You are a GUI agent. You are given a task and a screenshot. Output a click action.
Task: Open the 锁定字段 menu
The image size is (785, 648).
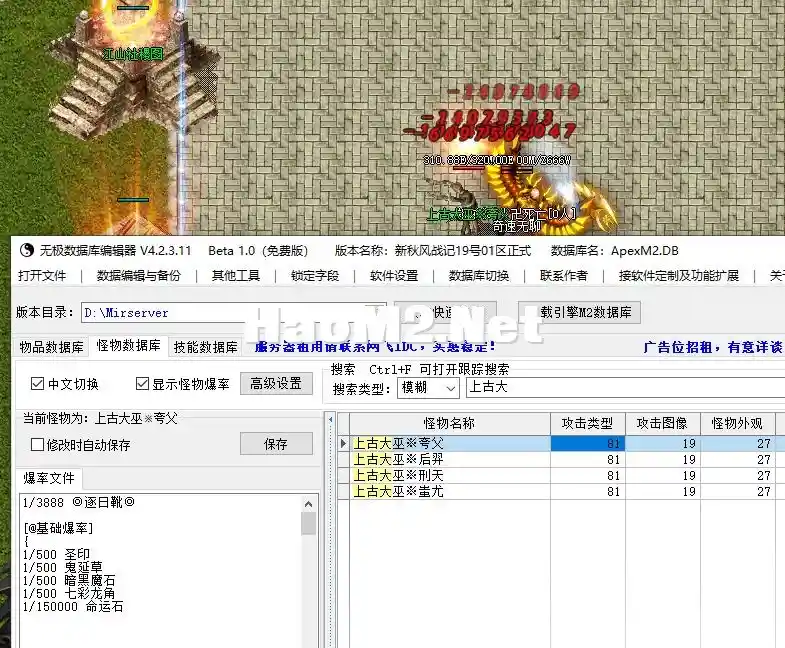click(315, 275)
